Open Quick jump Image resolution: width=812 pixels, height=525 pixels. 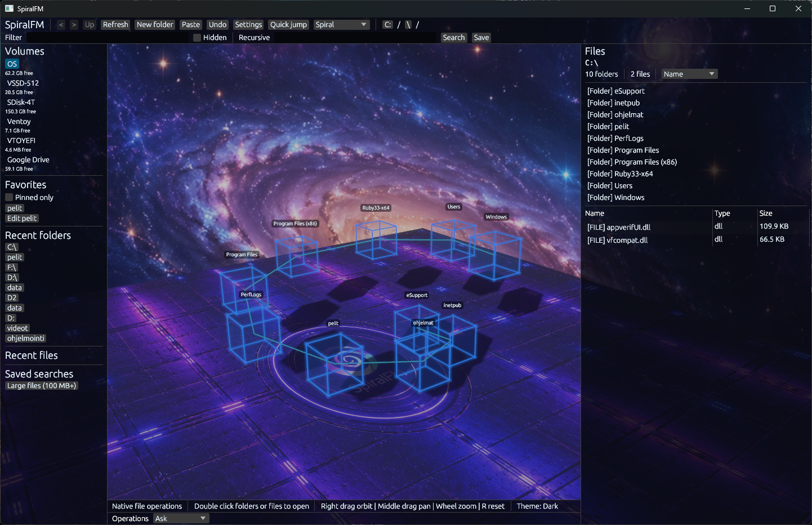click(288, 25)
